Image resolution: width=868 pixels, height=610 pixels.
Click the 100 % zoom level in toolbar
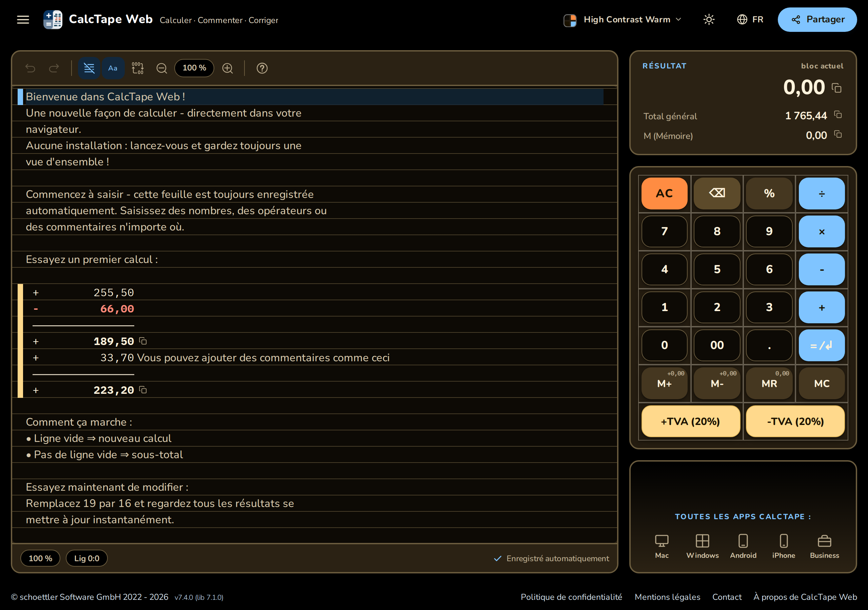point(194,68)
